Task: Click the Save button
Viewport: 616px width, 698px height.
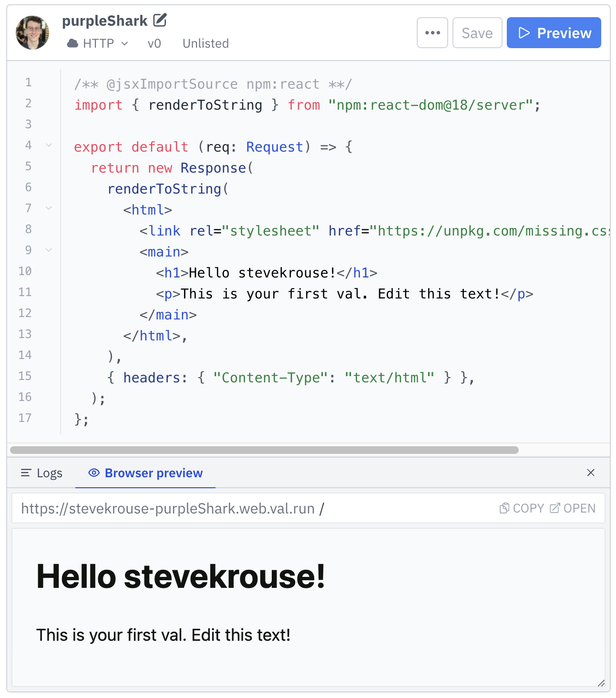Action: coord(477,33)
